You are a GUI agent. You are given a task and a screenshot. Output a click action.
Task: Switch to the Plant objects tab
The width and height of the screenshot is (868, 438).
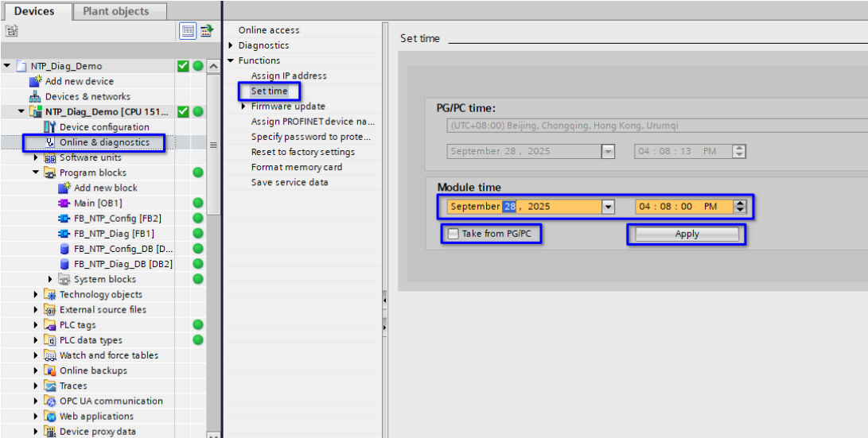click(x=115, y=11)
